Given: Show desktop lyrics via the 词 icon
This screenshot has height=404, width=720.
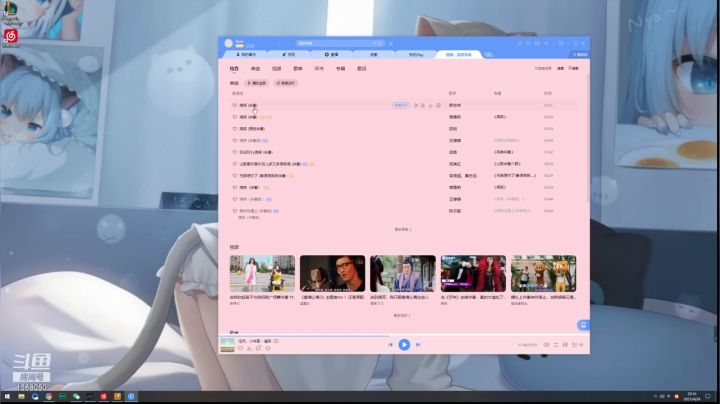Looking at the screenshot, I should pyautogui.click(x=565, y=345).
